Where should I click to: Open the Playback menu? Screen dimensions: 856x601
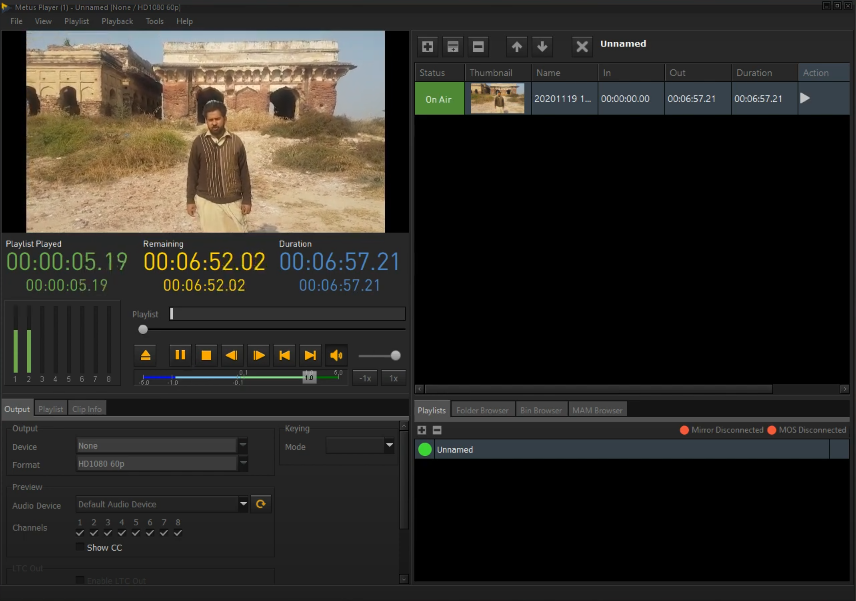pyautogui.click(x=117, y=21)
